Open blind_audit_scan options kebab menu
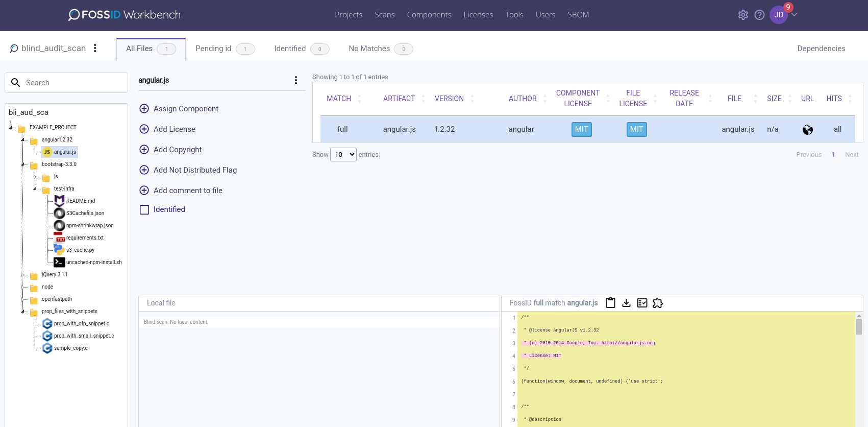Screen dimensions: 868x427 [x=95, y=48]
